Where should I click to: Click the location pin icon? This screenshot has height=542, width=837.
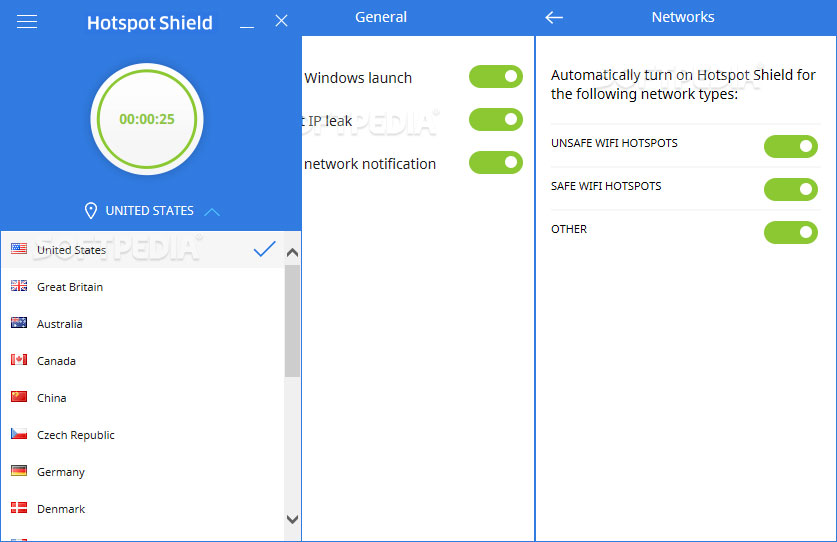tap(91, 211)
